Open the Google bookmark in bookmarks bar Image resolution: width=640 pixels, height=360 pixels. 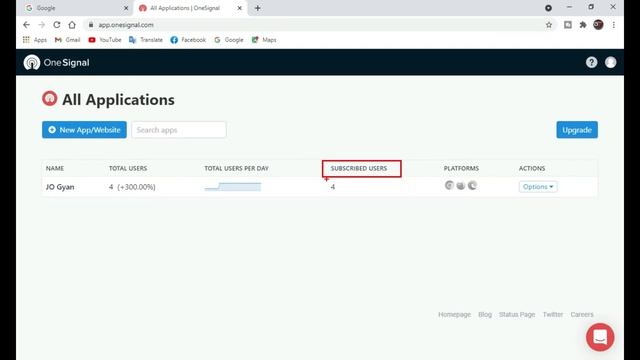pyautogui.click(x=229, y=40)
